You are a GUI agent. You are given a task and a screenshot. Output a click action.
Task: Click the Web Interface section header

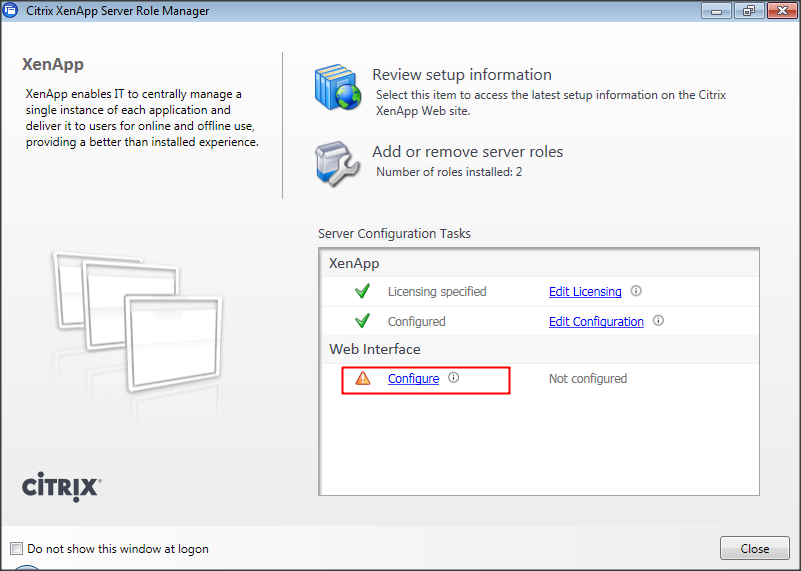[374, 349]
